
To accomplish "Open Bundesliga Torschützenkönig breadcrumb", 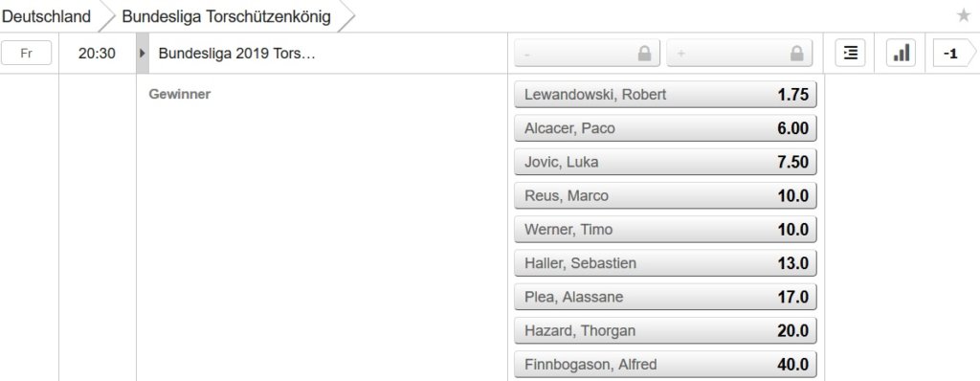I will pos(226,16).
